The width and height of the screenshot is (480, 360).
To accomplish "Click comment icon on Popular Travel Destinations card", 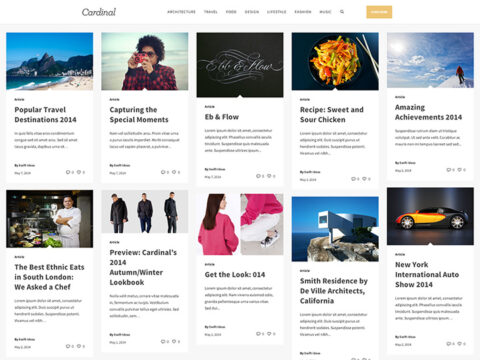I will pos(68,172).
